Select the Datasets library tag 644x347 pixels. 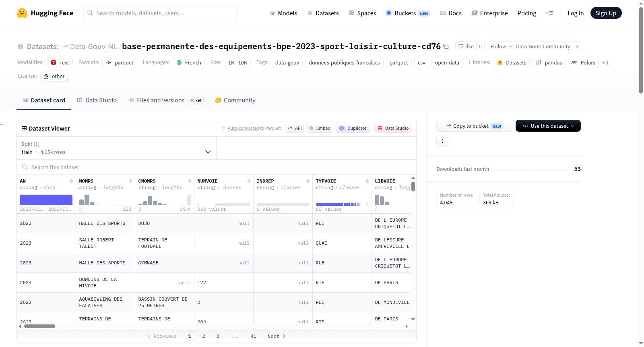512,62
